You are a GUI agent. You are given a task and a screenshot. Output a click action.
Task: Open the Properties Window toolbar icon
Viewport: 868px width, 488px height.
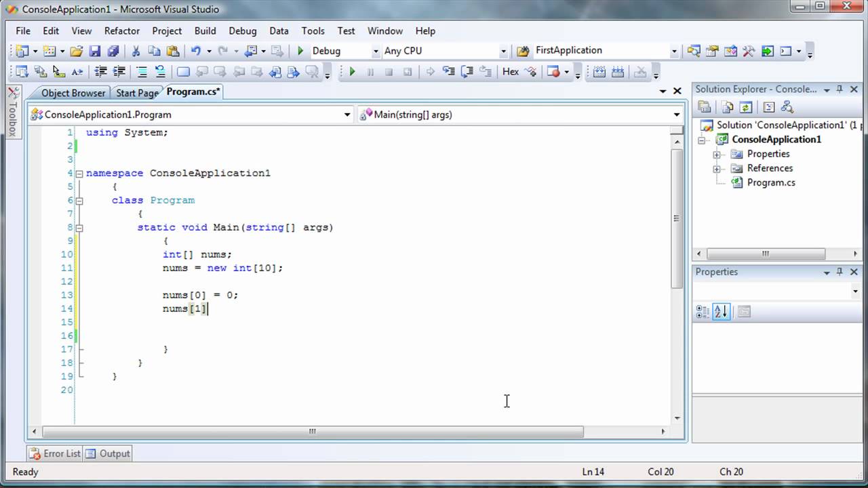(x=712, y=51)
